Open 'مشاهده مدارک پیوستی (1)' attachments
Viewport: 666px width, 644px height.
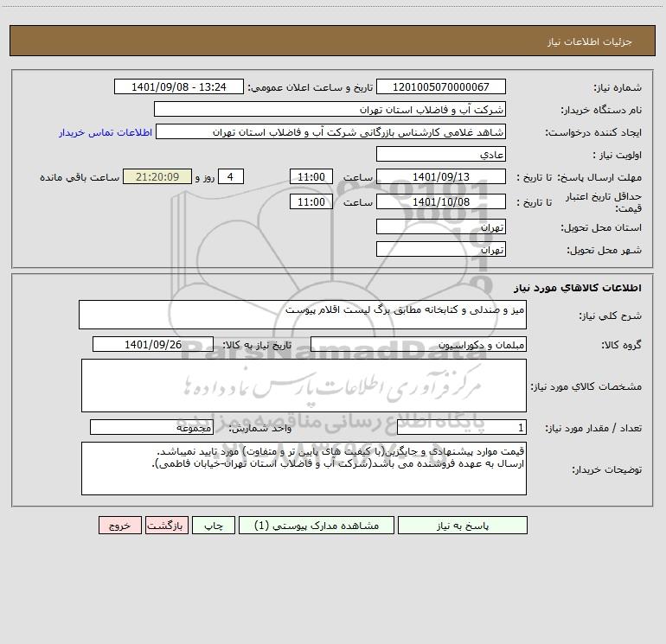pyautogui.click(x=317, y=525)
